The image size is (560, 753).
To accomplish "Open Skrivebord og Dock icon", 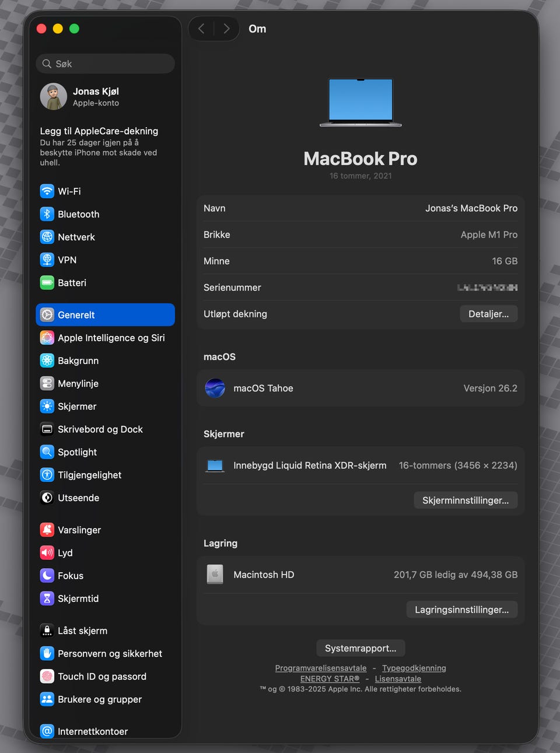I will pos(47,429).
